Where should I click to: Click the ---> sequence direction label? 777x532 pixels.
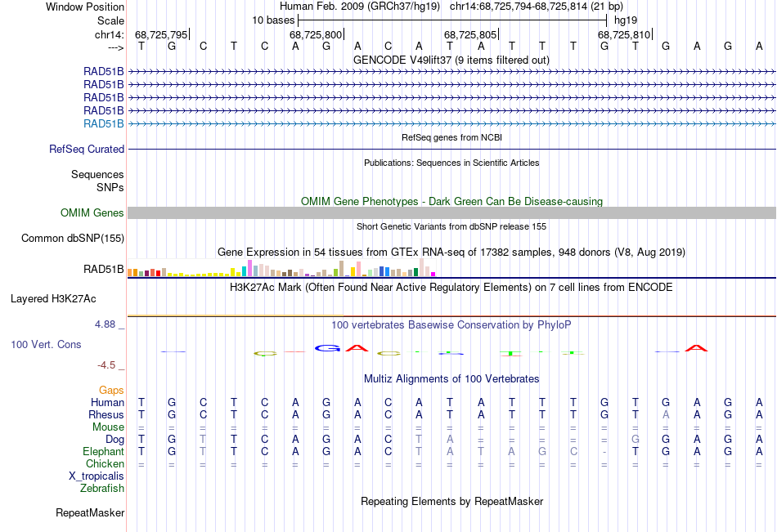point(115,47)
